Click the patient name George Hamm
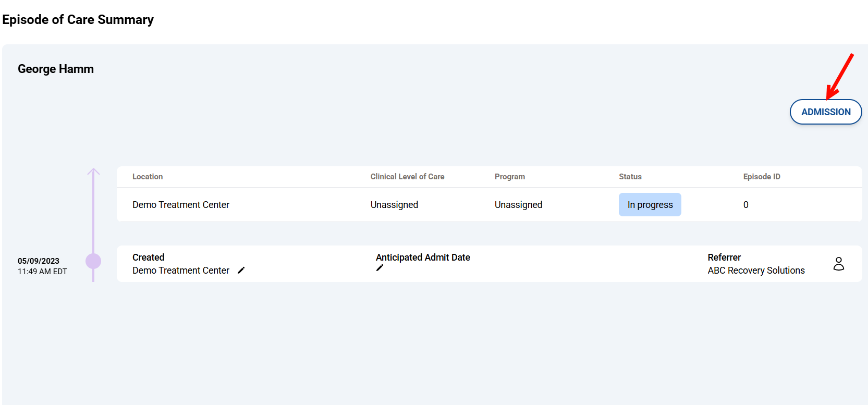Viewport: 868px width, 405px height. tap(56, 69)
